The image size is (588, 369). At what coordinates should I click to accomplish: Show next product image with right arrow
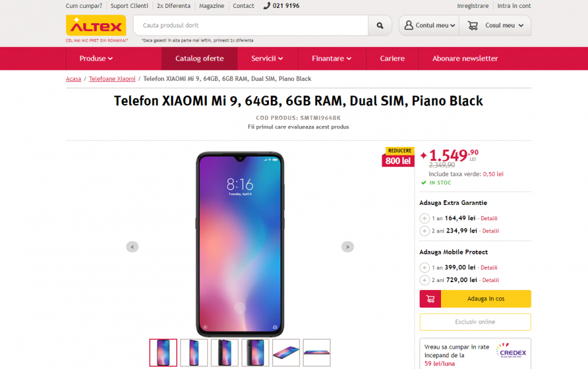(347, 247)
